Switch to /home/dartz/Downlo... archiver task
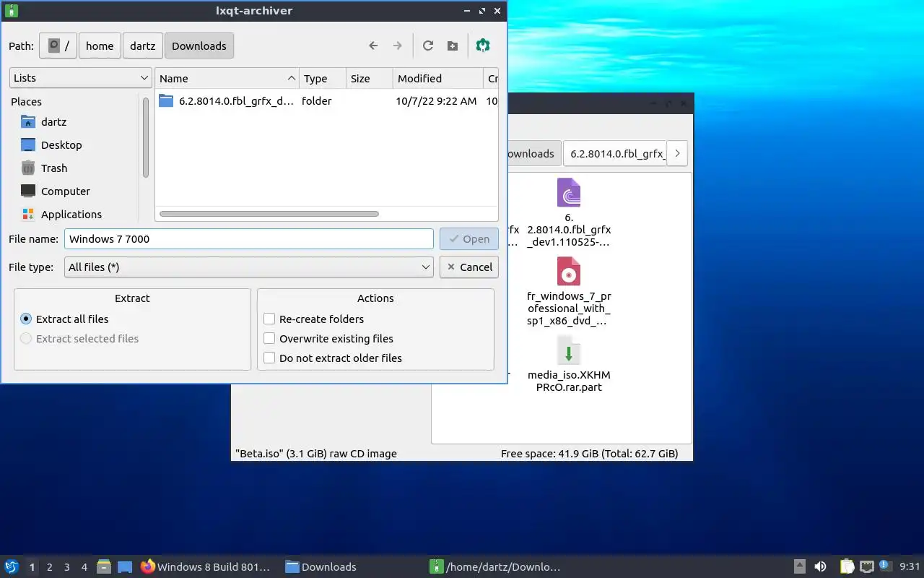This screenshot has height=578, width=924. 495,567
